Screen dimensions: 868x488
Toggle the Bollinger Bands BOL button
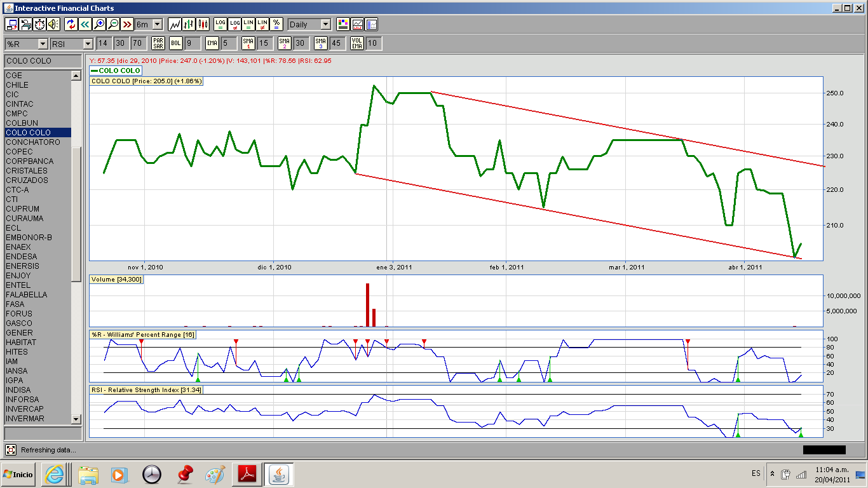[176, 43]
